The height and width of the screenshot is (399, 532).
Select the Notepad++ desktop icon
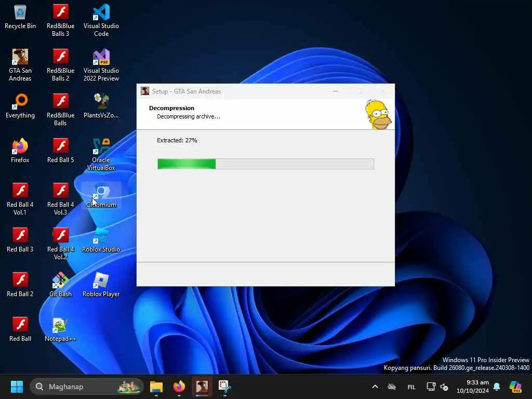(60, 330)
